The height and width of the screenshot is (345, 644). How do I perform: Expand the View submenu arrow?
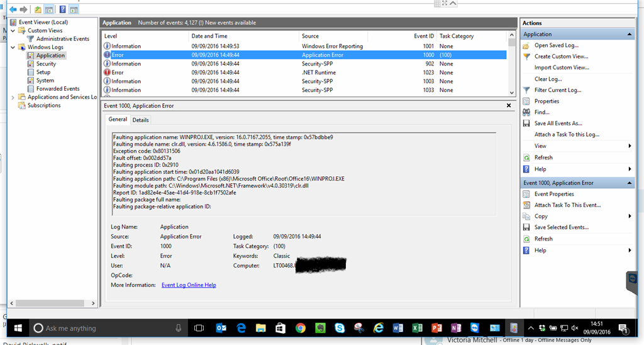[630, 146]
